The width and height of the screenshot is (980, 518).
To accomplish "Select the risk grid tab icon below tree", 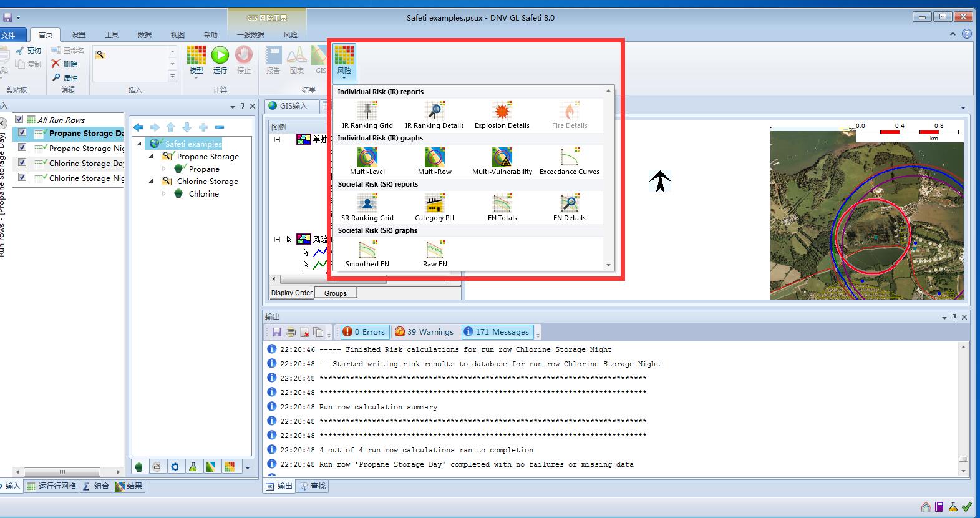I will (x=230, y=467).
